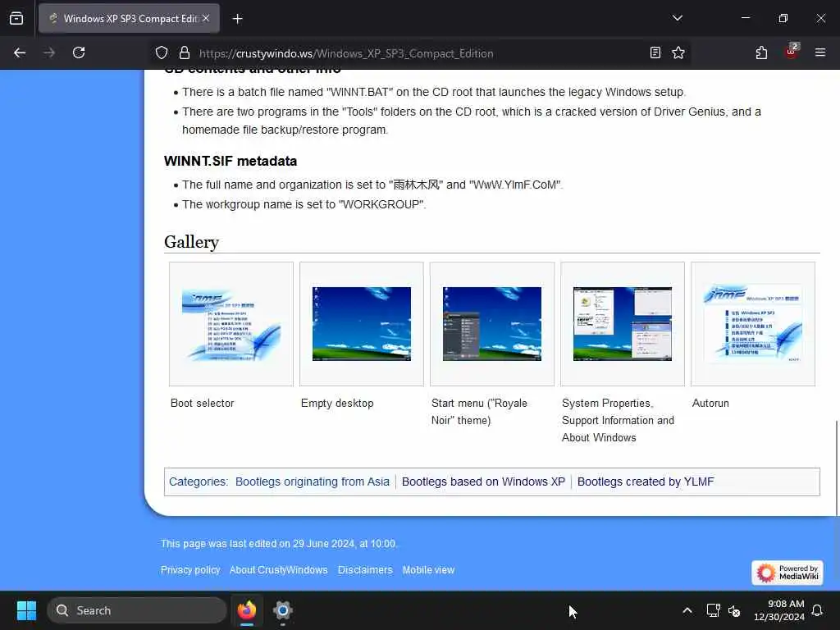
Task: Close the Windows XP SP3 Compact Edition tab
Action: point(206,18)
